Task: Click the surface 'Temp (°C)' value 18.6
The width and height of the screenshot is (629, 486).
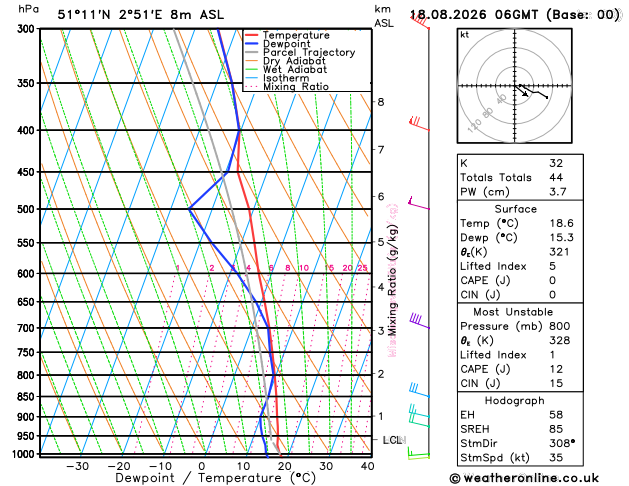Action: point(561,223)
